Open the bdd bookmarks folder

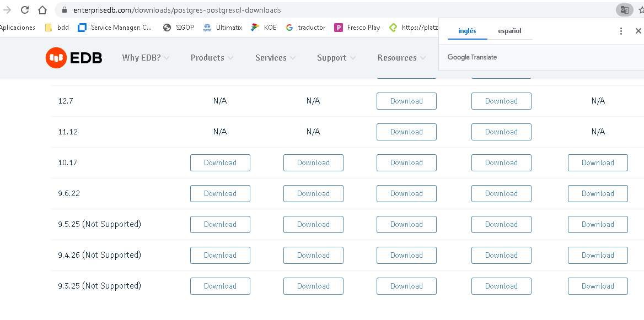[x=57, y=28]
